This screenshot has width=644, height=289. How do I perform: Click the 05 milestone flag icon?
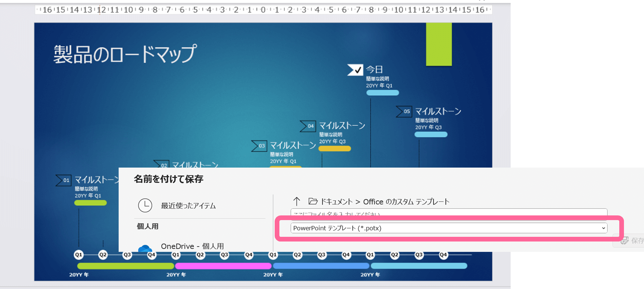404,111
